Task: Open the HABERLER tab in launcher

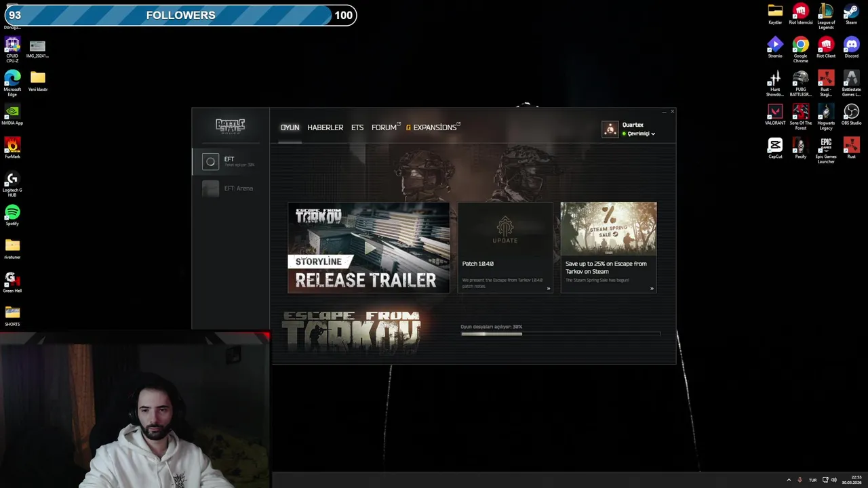Action: pyautogui.click(x=325, y=127)
